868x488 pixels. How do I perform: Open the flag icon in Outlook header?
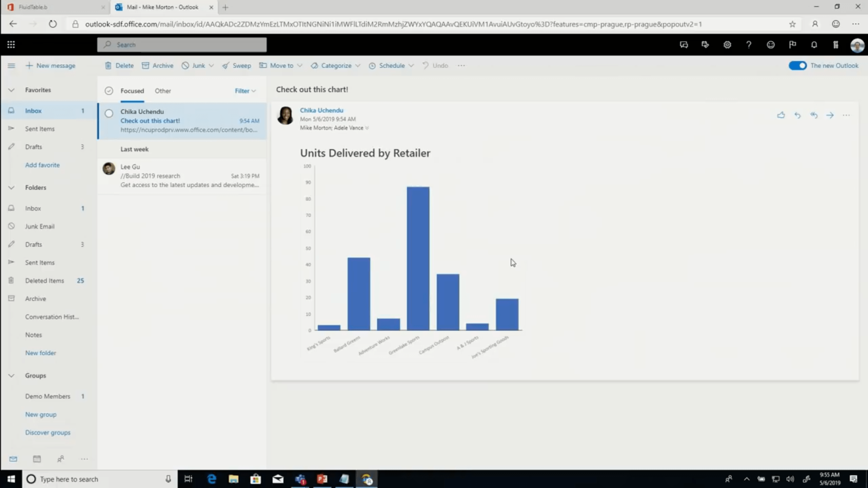tap(792, 45)
